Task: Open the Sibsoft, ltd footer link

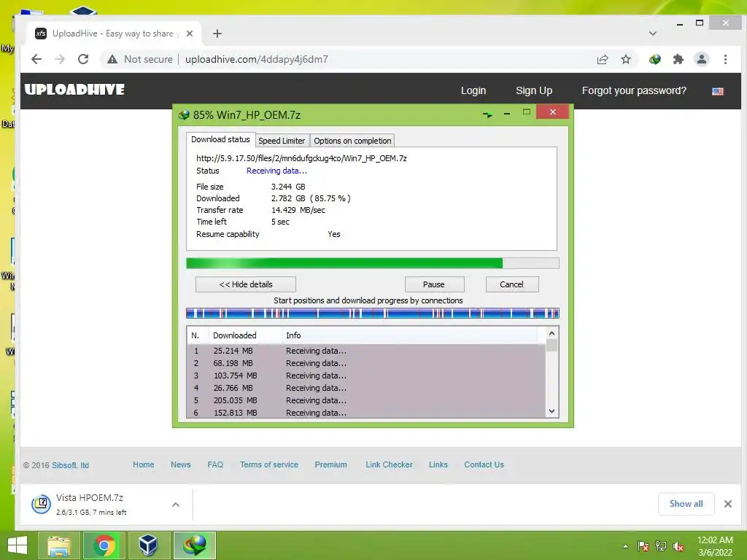Action: pyautogui.click(x=71, y=465)
